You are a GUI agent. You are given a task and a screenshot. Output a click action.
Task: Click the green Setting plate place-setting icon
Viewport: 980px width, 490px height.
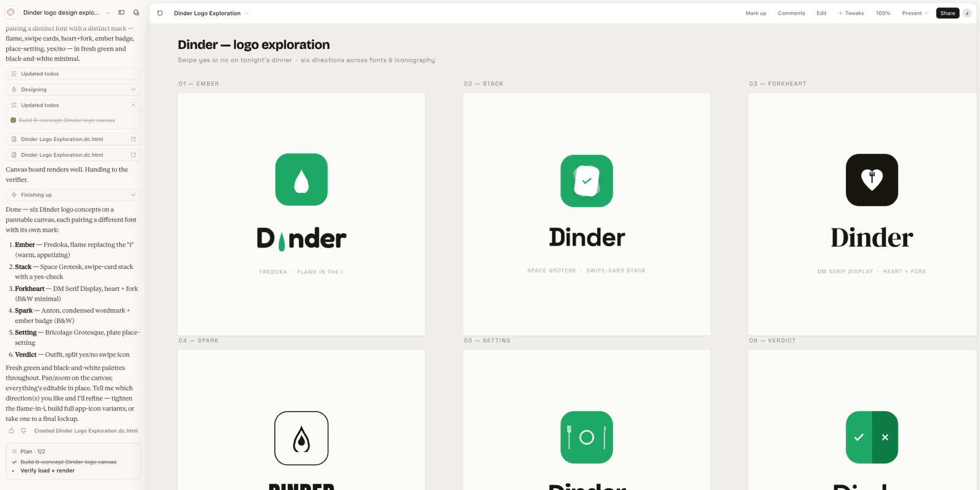(587, 437)
